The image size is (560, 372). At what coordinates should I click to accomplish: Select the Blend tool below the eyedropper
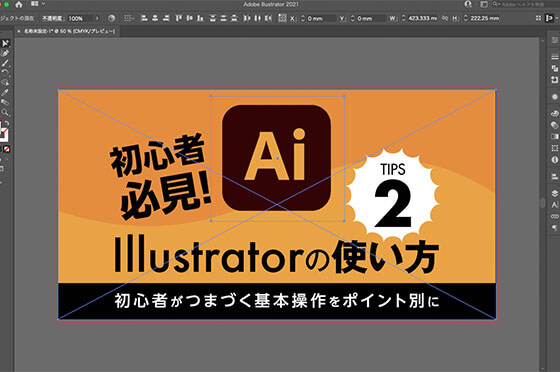click(5, 103)
